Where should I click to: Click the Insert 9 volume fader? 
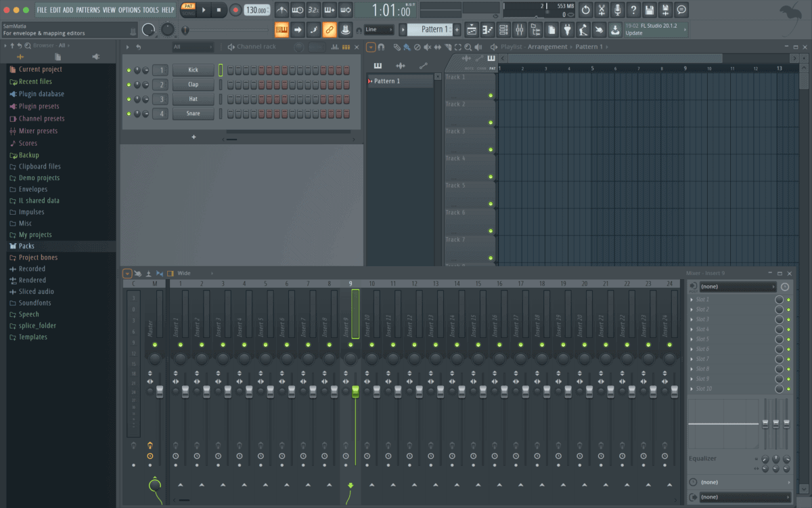(355, 391)
